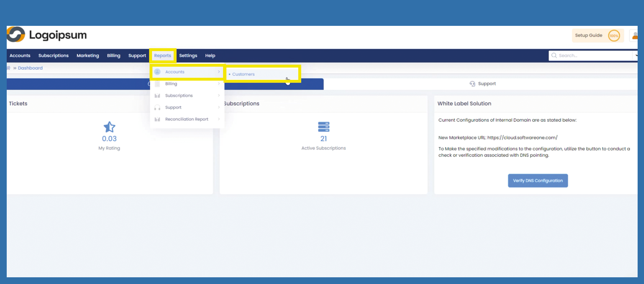This screenshot has width=644, height=284.
Task: Click the Logoipsum logo icon
Action: point(16,35)
